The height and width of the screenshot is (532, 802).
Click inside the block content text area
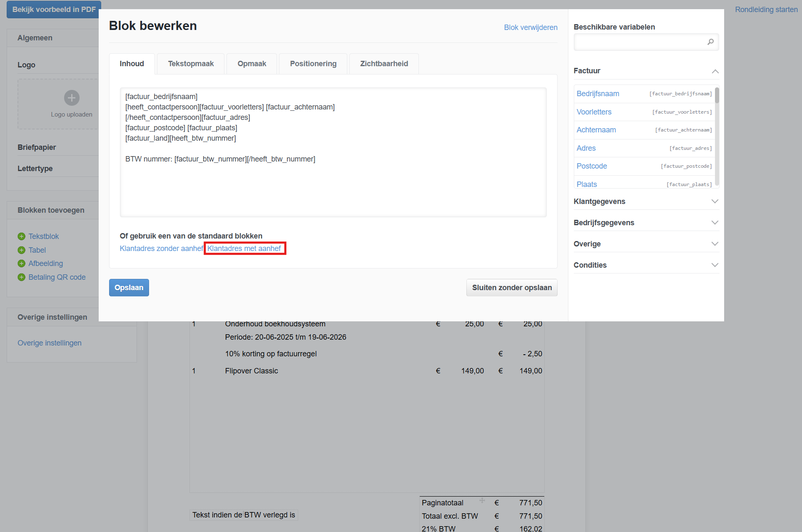333,187
